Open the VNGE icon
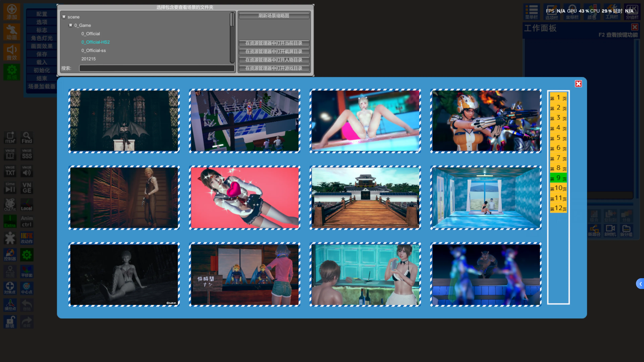The height and width of the screenshot is (362, 644). click(27, 188)
